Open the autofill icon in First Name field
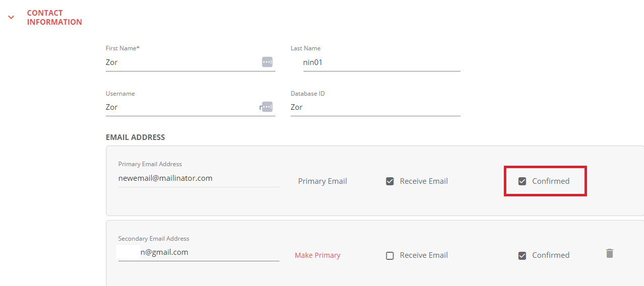This screenshot has height=286, width=644. tap(267, 62)
